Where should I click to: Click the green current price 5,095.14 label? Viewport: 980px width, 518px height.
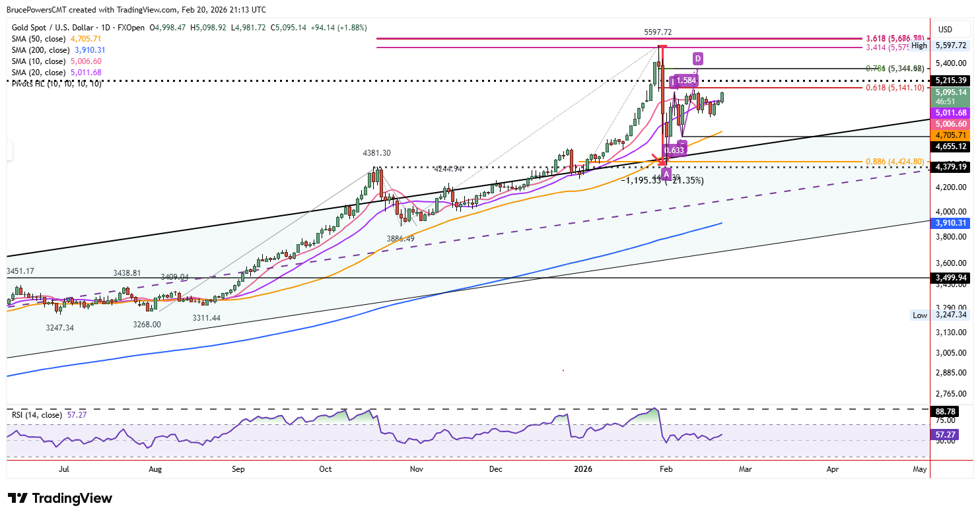[x=949, y=93]
